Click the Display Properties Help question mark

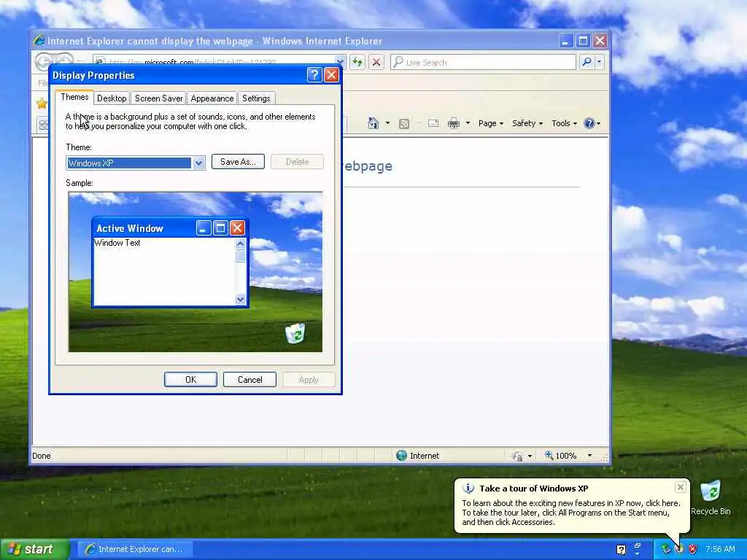(314, 75)
